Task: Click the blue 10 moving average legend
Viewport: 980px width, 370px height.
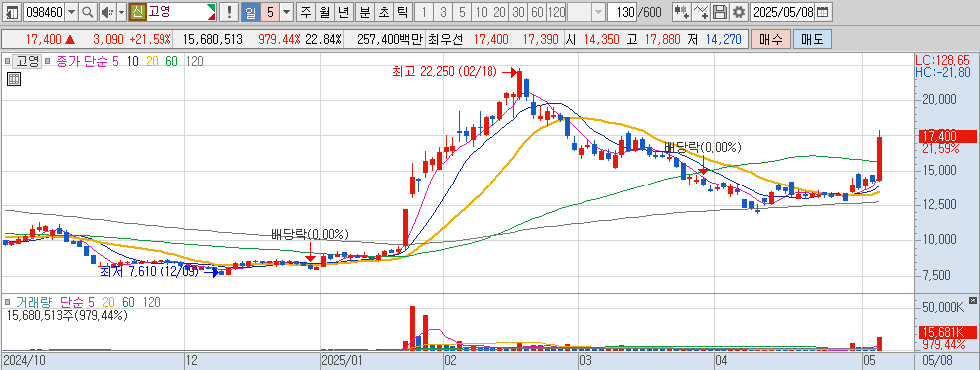Action: (132, 61)
